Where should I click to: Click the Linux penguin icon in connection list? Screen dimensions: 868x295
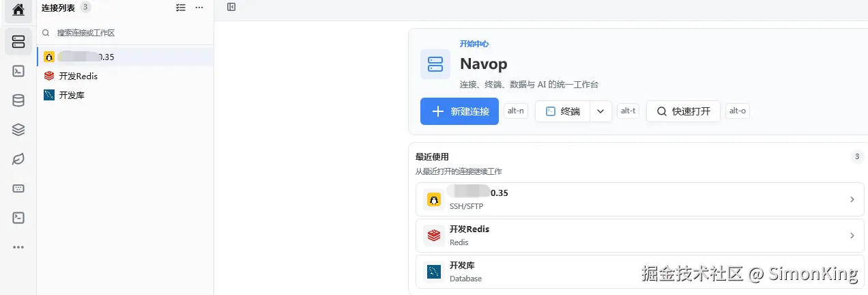click(49, 57)
